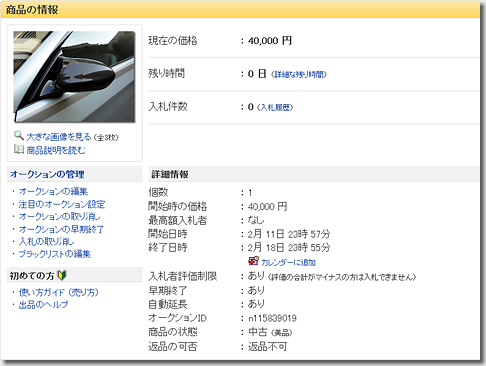The width and height of the screenshot is (486, 366).
Task: Open 大きな画像を見る link
Action: pyautogui.click(x=59, y=137)
